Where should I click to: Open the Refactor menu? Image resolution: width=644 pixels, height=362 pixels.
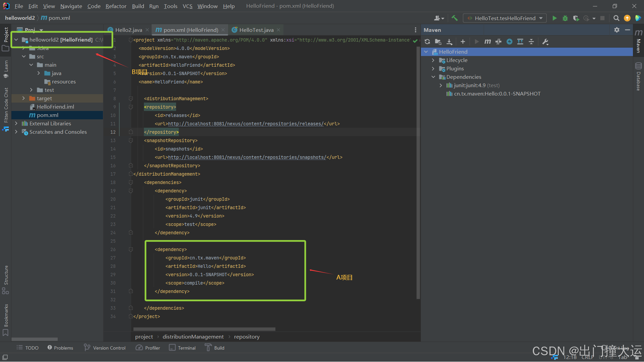coord(116,6)
